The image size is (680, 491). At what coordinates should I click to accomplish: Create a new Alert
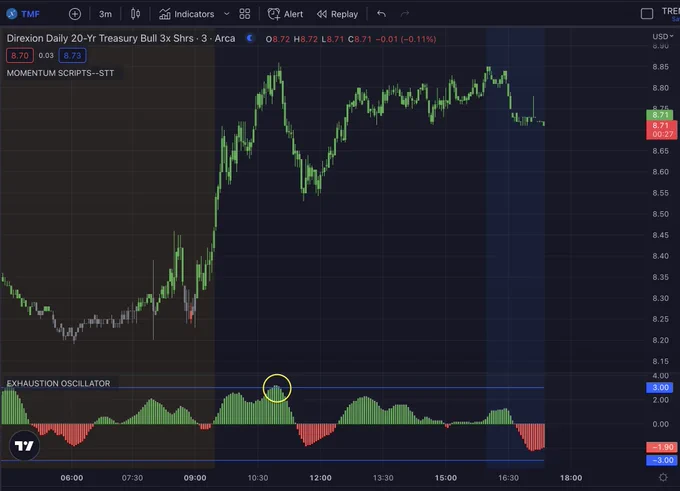[x=285, y=14]
